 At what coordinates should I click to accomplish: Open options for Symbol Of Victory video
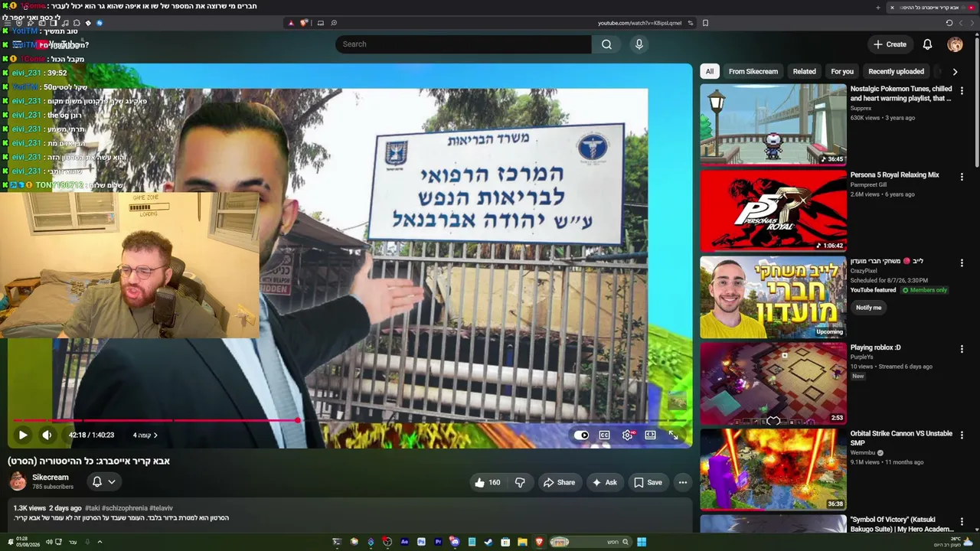962,521
